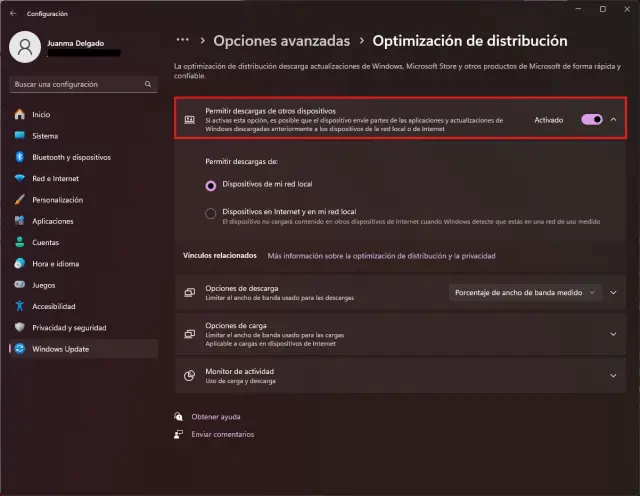
Task: Click the Juegos controller icon
Action: 19,284
